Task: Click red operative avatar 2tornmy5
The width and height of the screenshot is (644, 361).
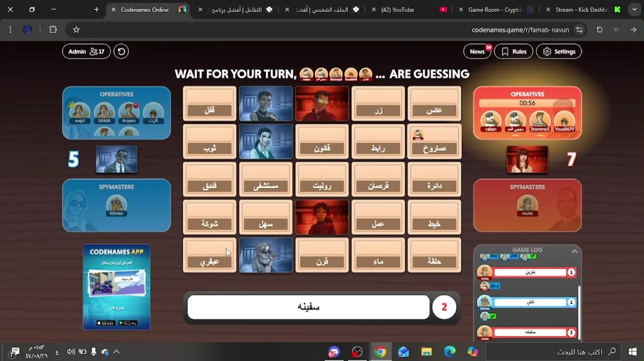Action: 540,121
